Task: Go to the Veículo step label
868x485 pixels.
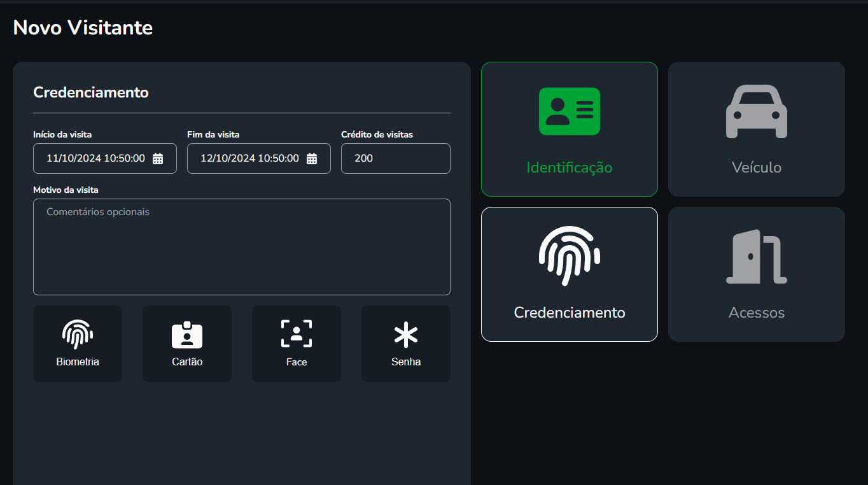Action: click(757, 167)
